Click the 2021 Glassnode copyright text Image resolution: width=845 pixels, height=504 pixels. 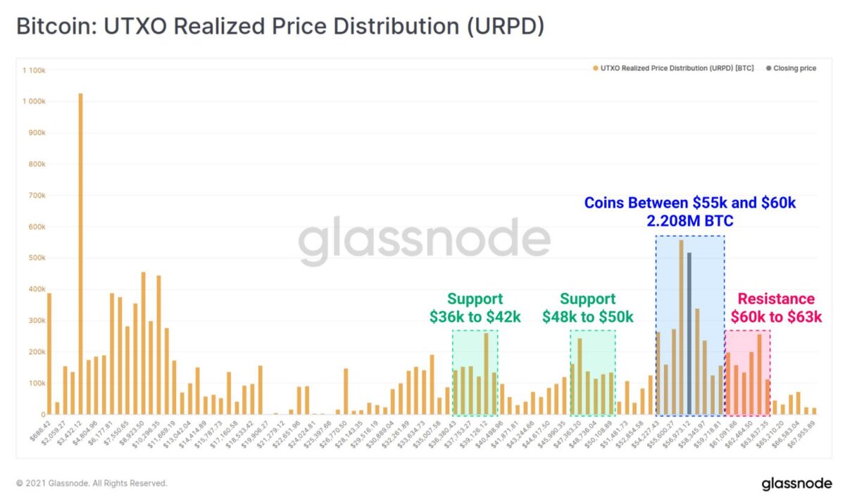(x=92, y=484)
